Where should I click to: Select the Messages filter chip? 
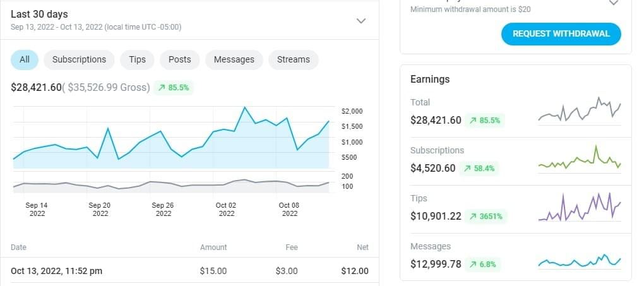234,59
